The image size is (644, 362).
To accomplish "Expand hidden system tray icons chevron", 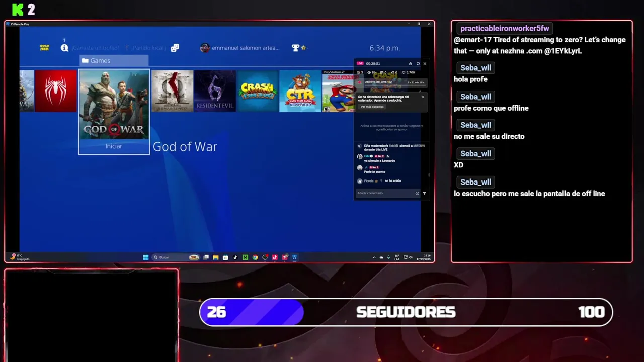I will tap(374, 257).
